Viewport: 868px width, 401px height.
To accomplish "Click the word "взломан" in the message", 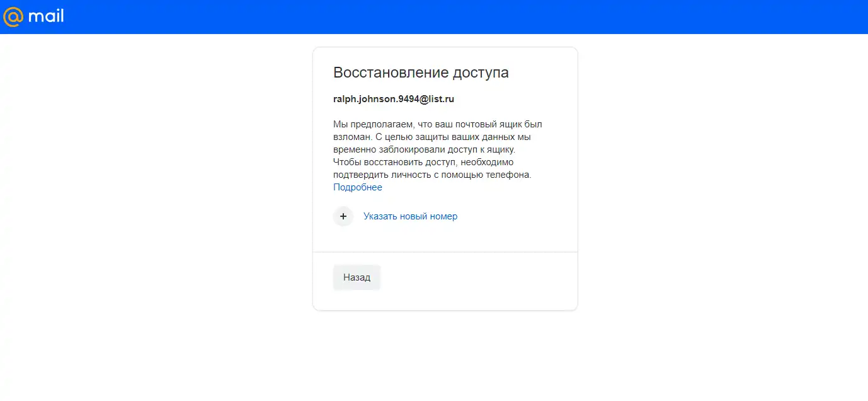I will (x=351, y=137).
